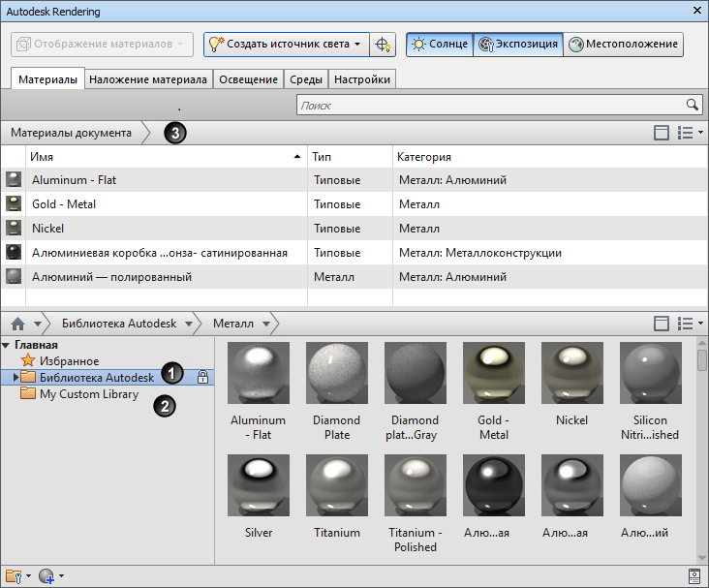
Task: Open the manage library folder icon at bottom
Action: pos(14,576)
